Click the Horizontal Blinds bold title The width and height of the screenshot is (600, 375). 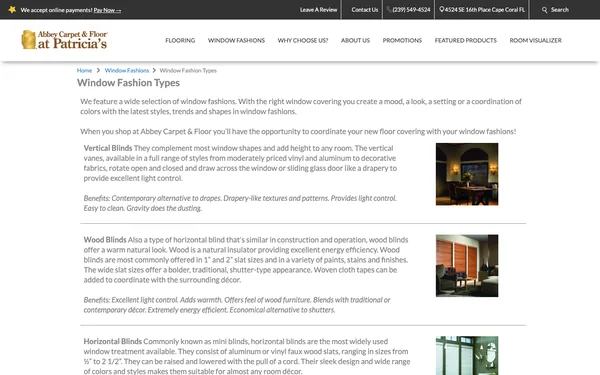pos(112,341)
